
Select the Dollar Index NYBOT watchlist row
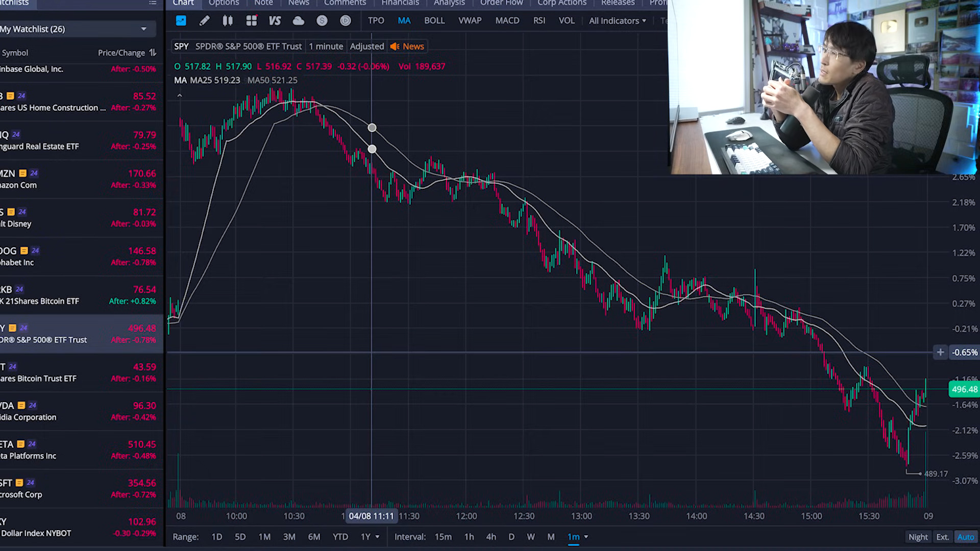click(x=82, y=528)
